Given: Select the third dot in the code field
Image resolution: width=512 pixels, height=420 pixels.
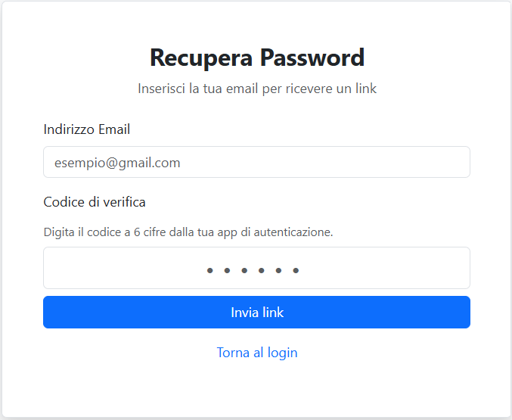Looking at the screenshot, I should (x=244, y=270).
